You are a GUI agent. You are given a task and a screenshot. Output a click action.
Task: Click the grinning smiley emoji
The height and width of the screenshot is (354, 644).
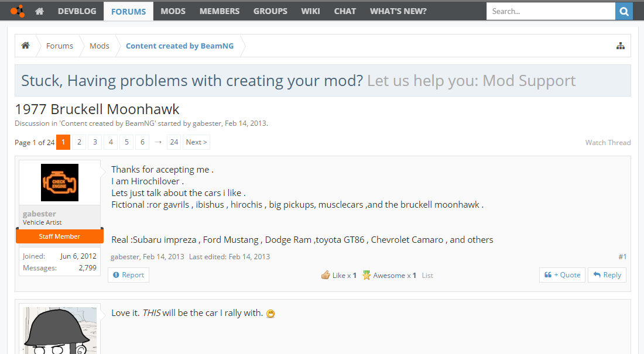coord(270,314)
